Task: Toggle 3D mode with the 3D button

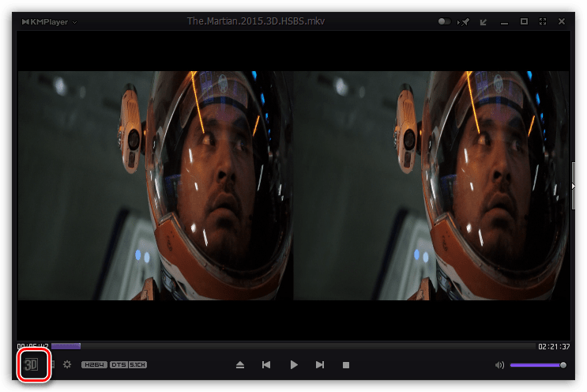Action: click(x=32, y=364)
